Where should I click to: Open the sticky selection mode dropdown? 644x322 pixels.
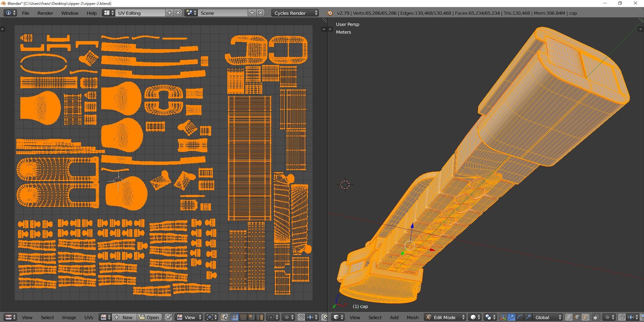coord(273,317)
